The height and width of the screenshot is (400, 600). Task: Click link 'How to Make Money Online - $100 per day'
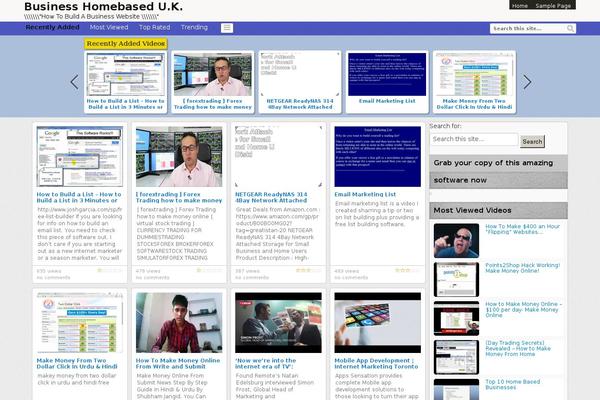[523, 309]
